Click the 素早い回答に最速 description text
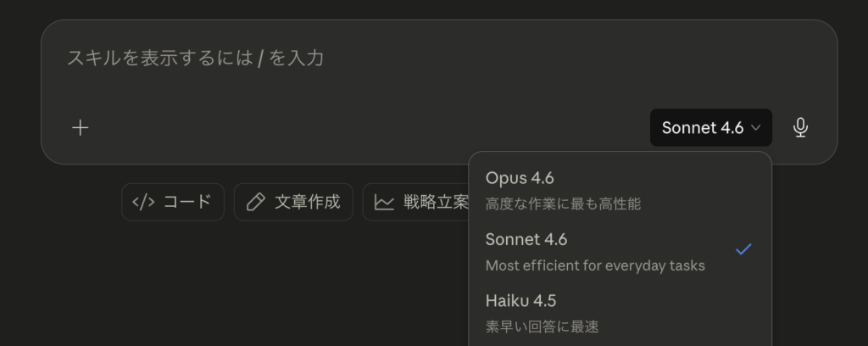The image size is (868, 346). tap(542, 326)
